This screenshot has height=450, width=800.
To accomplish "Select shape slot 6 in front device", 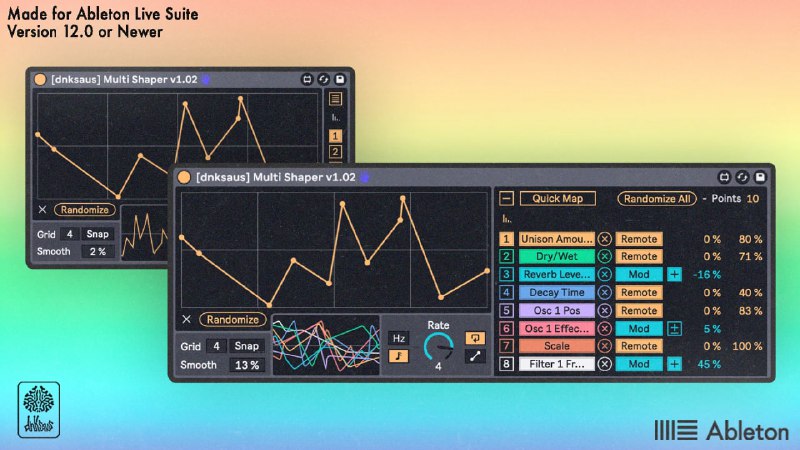I will 506,329.
